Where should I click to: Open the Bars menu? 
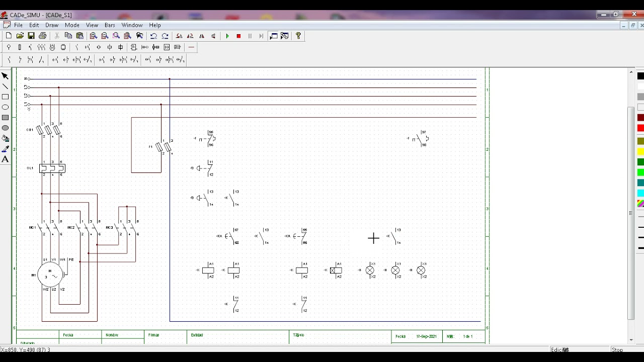pos(110,25)
